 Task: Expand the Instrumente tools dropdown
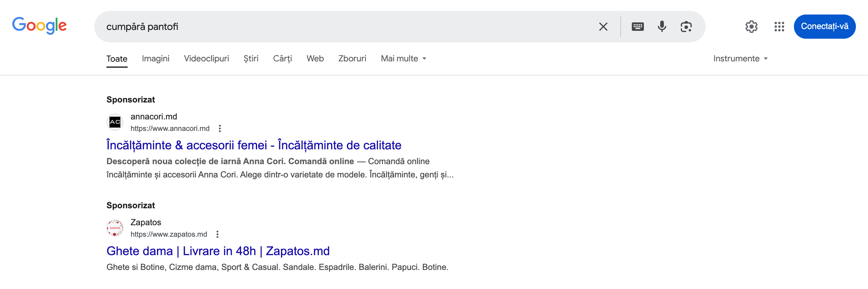pyautogui.click(x=740, y=59)
